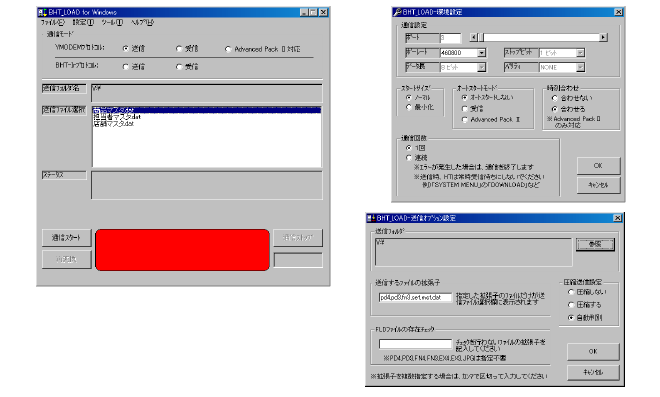Click the title bar icon of 送信オプション設定 dialog
Image resolution: width=660 pixels, height=397 pixels.
371,218
